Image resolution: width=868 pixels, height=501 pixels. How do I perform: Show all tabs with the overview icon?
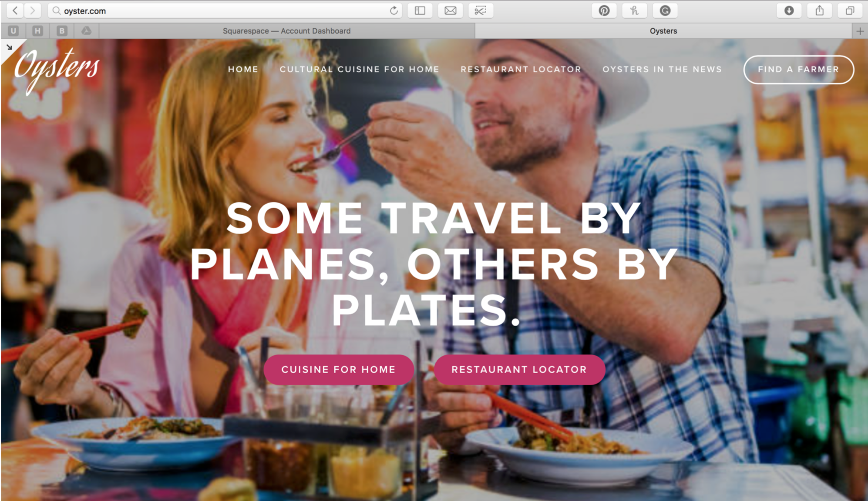[850, 10]
